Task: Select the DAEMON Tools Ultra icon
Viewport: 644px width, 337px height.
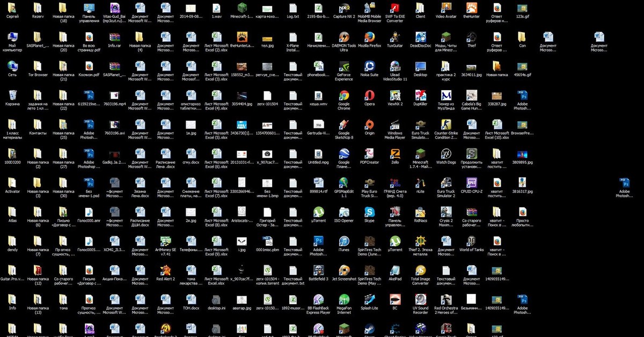Action: 344,37
